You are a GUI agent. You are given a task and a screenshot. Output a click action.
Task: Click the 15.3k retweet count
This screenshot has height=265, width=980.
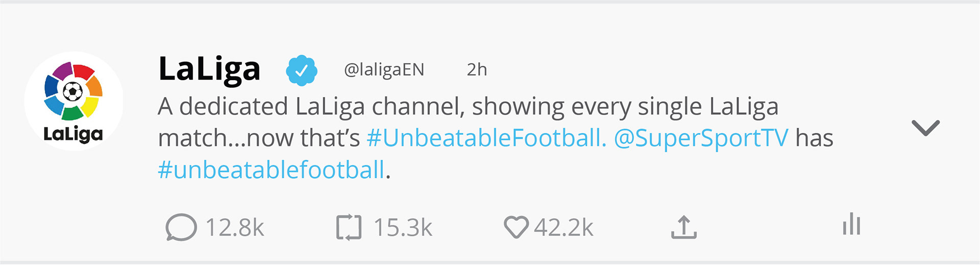tap(403, 228)
